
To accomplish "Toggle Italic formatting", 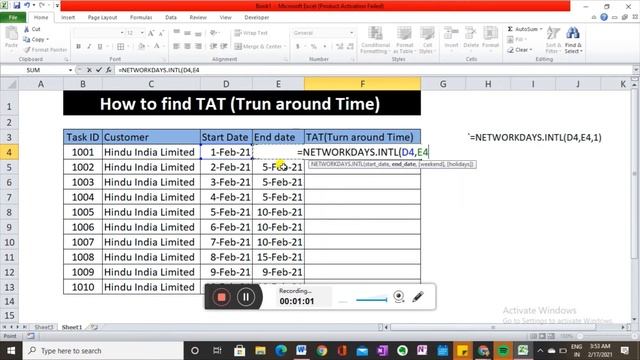I will [x=89, y=47].
